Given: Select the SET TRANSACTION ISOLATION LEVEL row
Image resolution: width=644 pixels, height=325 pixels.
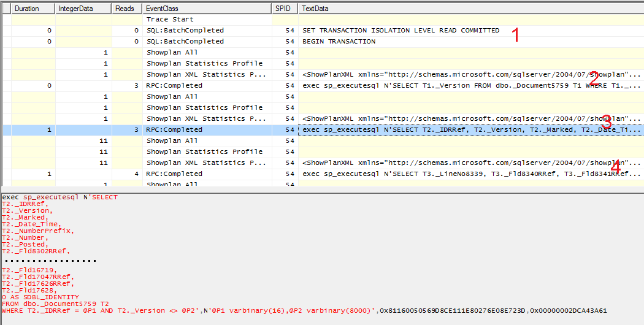Looking at the screenshot, I should 401,31.
